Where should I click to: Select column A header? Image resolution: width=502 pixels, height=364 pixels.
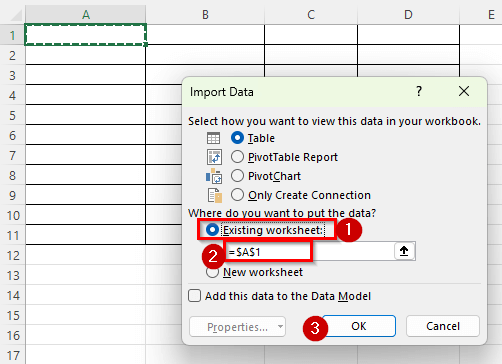[86, 14]
